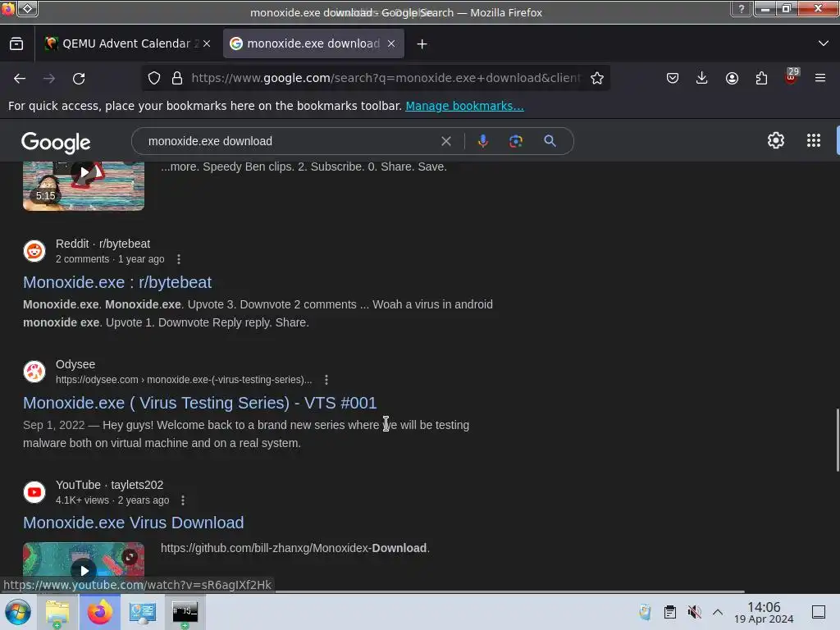Clear the Google search box
Viewport: 840px width, 630px height.
coord(446,141)
